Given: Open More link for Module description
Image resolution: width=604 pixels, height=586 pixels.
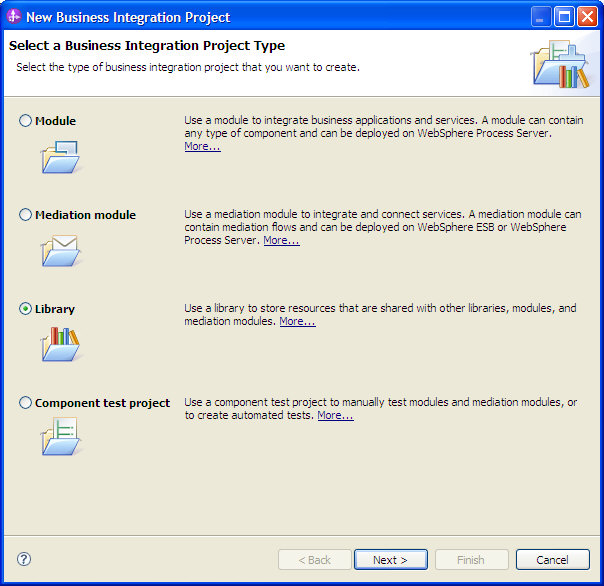Looking at the screenshot, I should [x=202, y=146].
